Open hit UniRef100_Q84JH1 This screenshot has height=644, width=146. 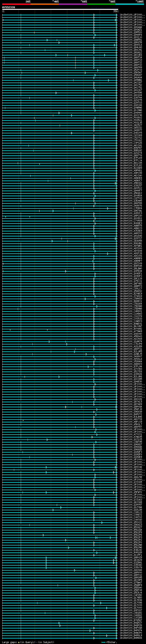click(131, 50)
